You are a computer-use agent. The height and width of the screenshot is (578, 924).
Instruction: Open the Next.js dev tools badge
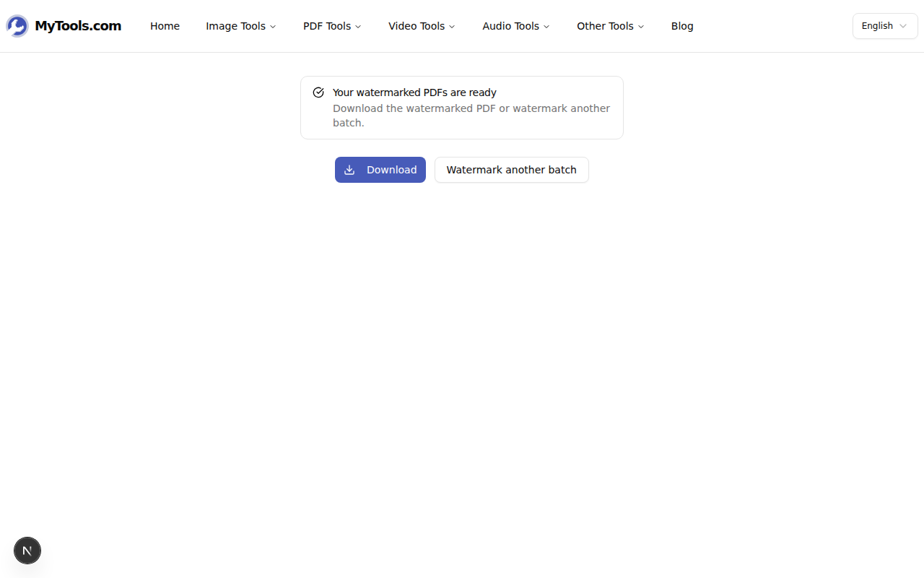[x=27, y=551]
